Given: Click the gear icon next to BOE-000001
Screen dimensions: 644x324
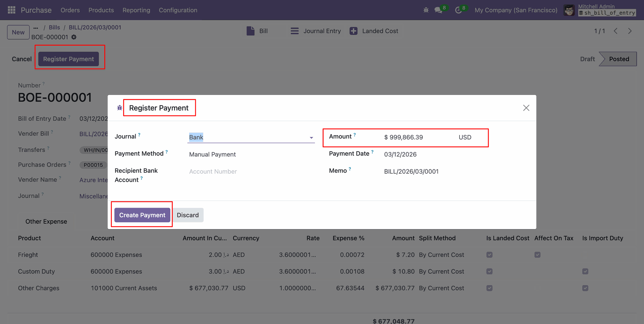Looking at the screenshot, I should coord(74,37).
